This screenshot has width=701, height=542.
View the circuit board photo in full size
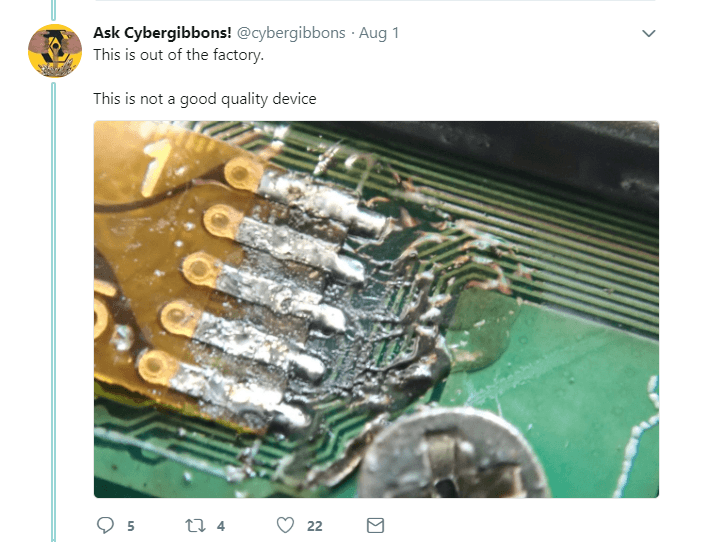click(376, 309)
